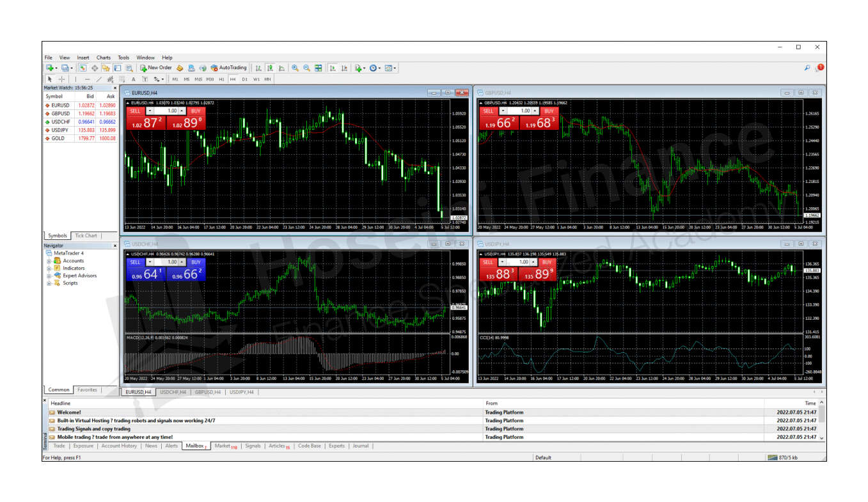Select the trendline drawing tool
868x502 pixels.
coord(99,79)
